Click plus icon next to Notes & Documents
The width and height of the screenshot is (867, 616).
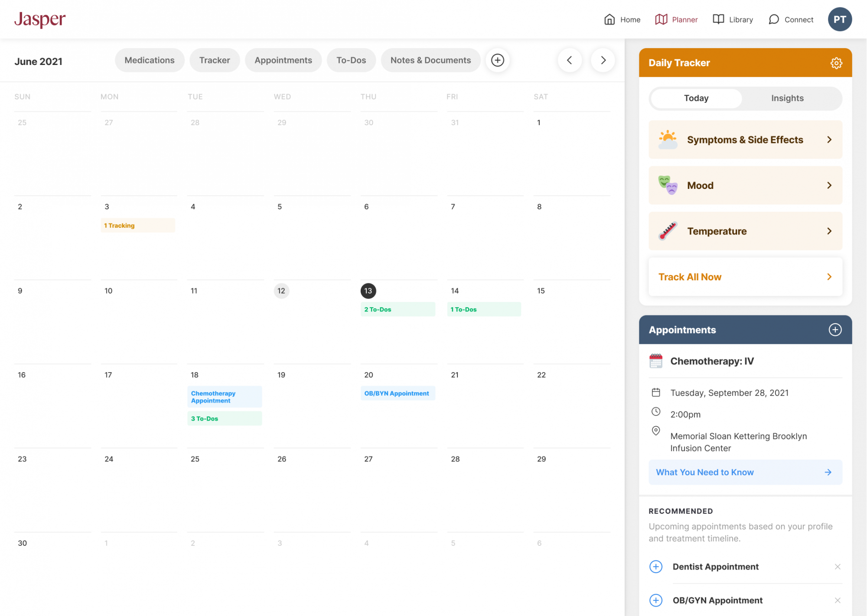497,60
